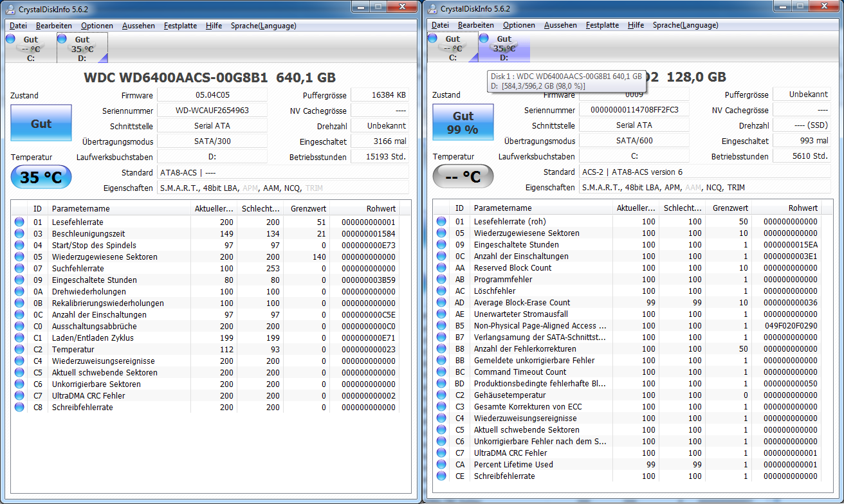Click status orb of Percent Lifetime Used row
Image resolution: width=844 pixels, height=504 pixels.
(x=441, y=464)
